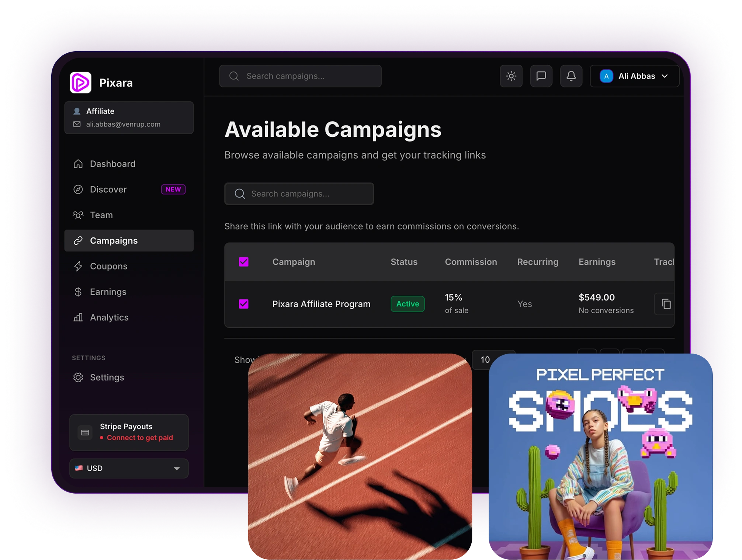The height and width of the screenshot is (560, 742).
Task: Click the Stripe Payouts card icon
Action: (85, 432)
